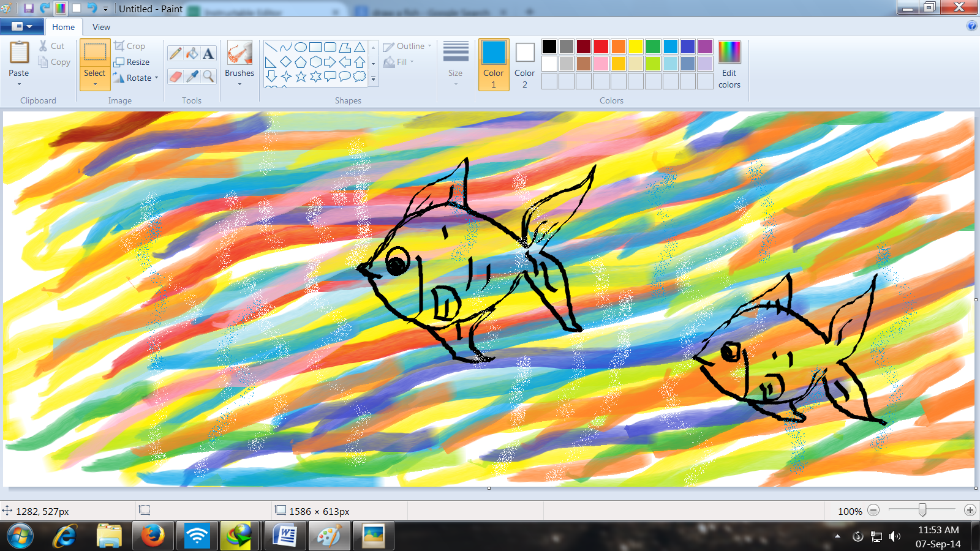Pick the purple color swatch
The height and width of the screenshot is (551, 980).
coord(706,47)
